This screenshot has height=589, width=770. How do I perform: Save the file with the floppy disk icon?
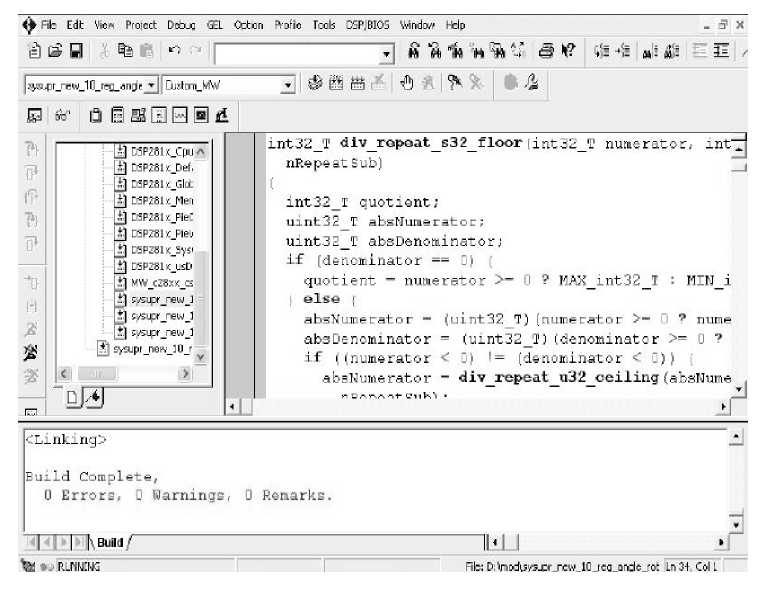point(76,51)
